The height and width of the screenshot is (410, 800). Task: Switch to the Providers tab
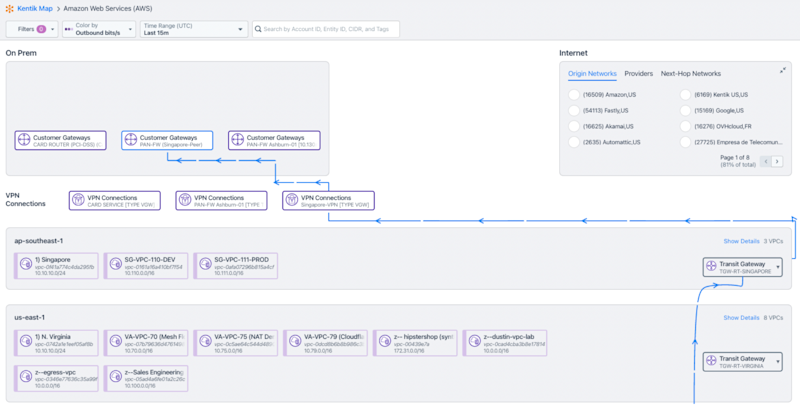tap(639, 73)
